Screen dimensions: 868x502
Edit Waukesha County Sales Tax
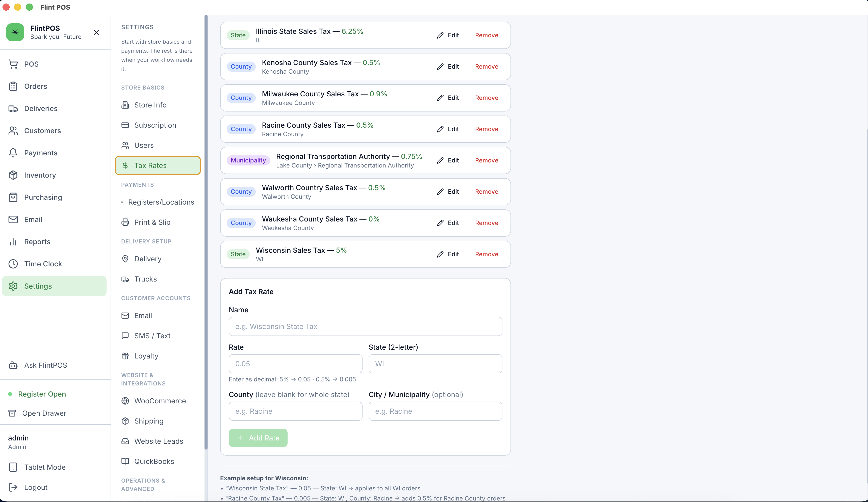448,223
